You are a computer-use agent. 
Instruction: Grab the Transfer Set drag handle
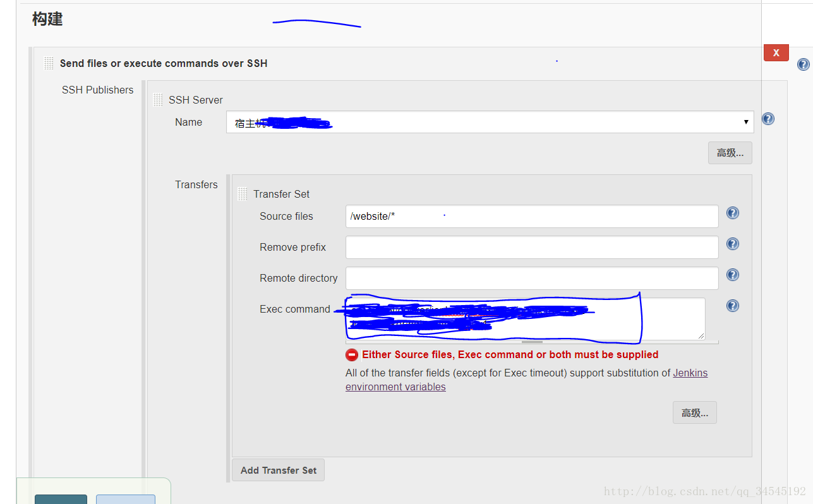243,194
